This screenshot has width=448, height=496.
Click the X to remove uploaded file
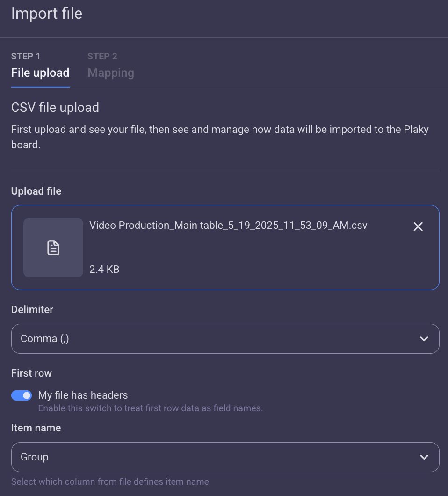coord(418,226)
